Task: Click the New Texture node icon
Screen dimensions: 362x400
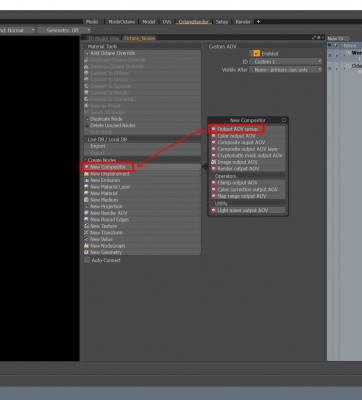Action: (x=87, y=226)
